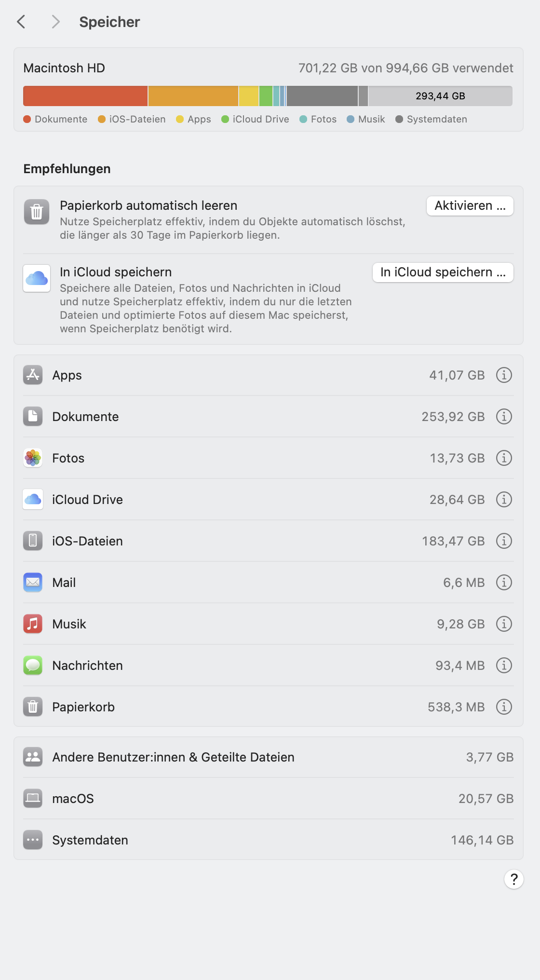Navigate forward with the right chevron

pos(55,22)
